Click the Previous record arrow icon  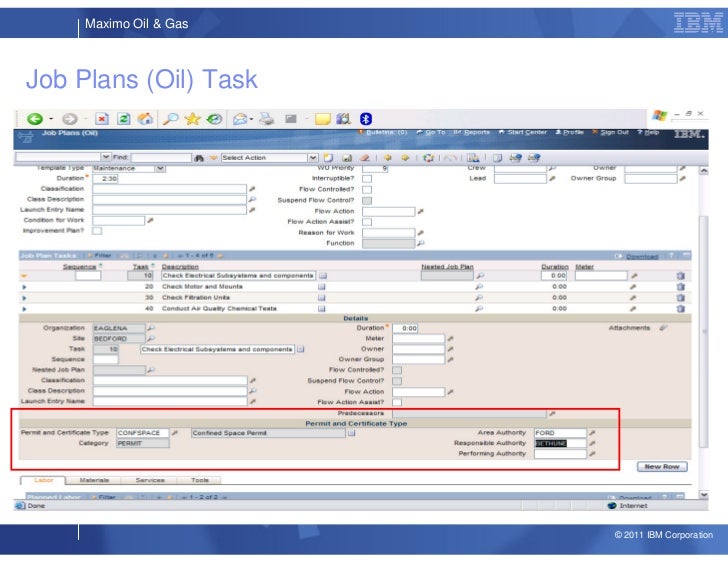[387, 158]
